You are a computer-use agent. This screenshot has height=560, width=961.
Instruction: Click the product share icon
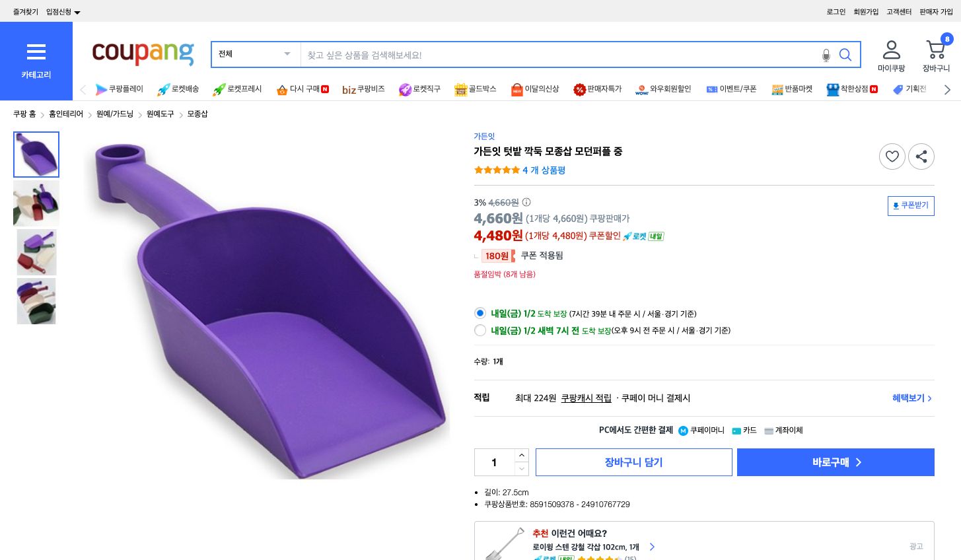[x=921, y=157]
